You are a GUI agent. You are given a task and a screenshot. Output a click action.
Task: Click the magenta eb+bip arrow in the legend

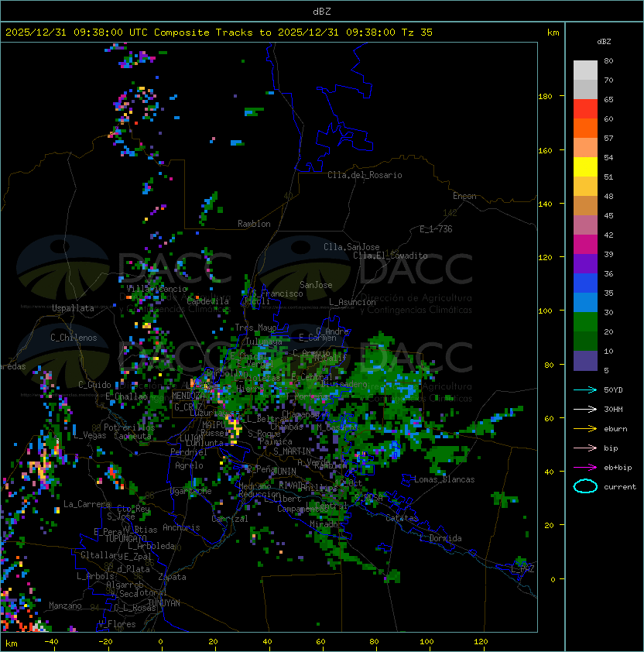585,468
